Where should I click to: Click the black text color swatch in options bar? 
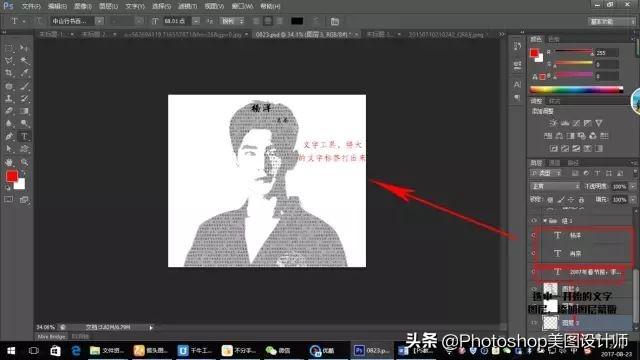coord(297,21)
